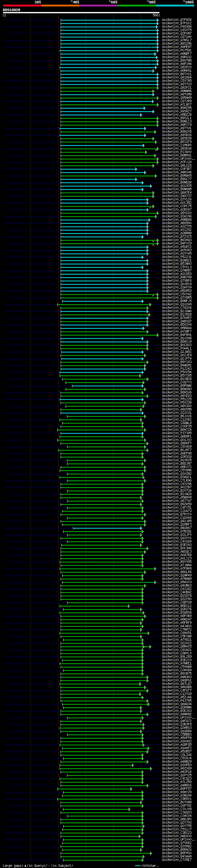Select the UniRef100_A5BZ28 entry
This screenshot has height=868, width=197.
tap(177, 115)
